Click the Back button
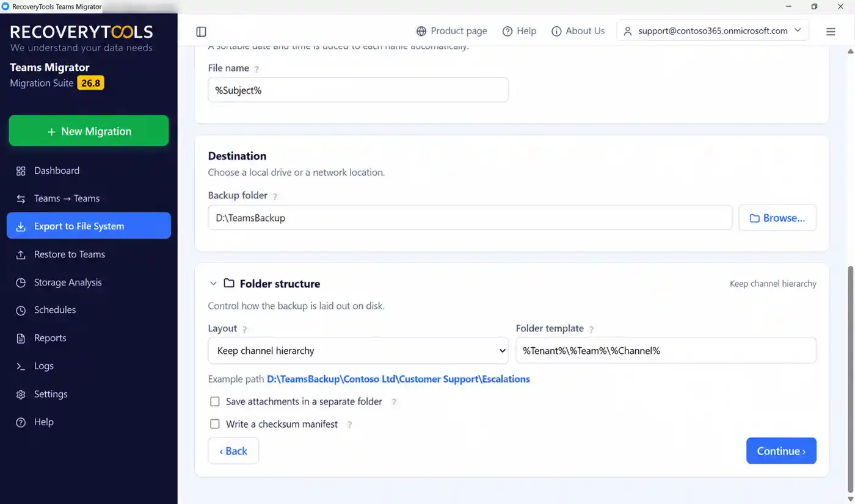 (x=233, y=451)
